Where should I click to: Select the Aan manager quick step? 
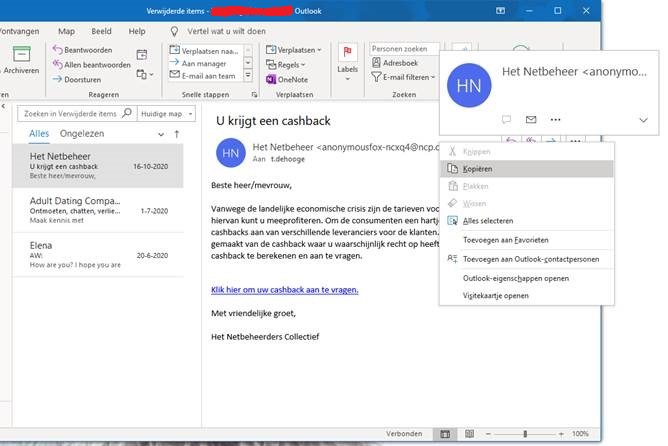pyautogui.click(x=199, y=63)
